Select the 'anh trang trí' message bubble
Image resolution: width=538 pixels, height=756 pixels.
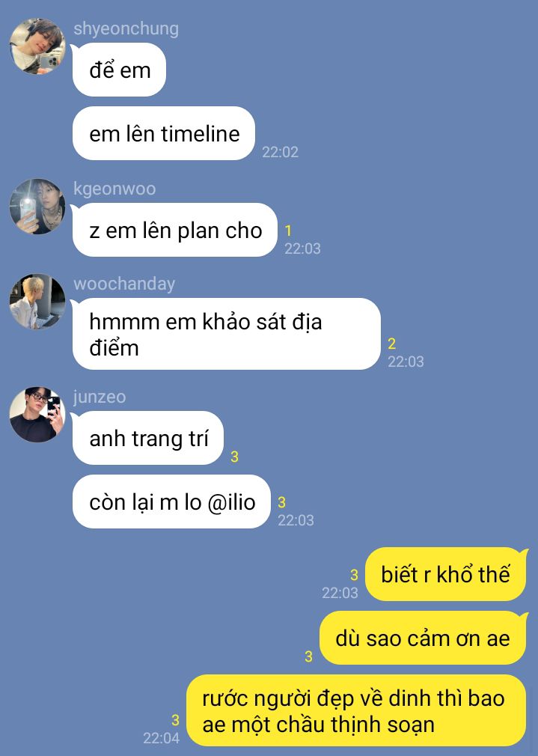pyautogui.click(x=147, y=438)
